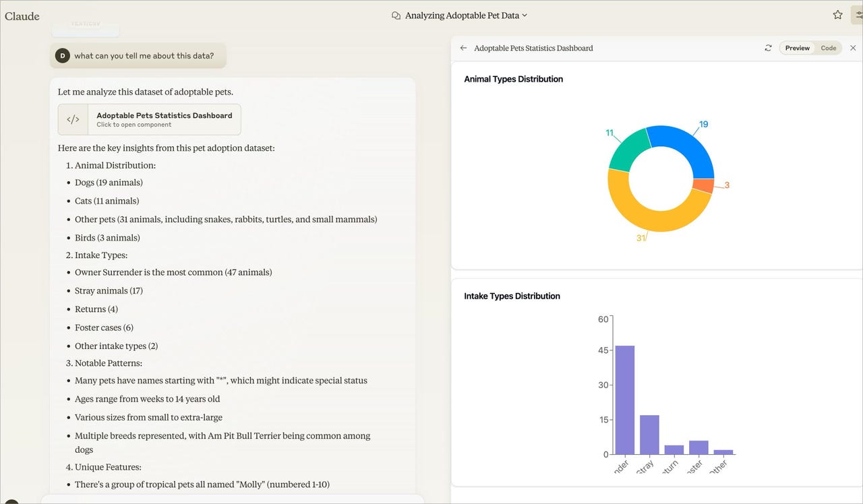The image size is (863, 504).
Task: Click 'Cats (11 animals)' list item
Action: tap(107, 201)
